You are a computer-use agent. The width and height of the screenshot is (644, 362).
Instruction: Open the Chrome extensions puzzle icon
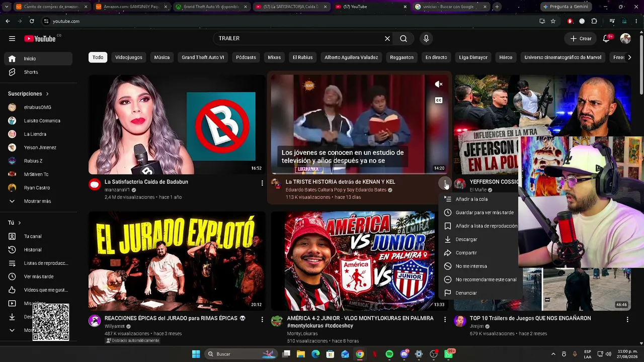tap(594, 21)
